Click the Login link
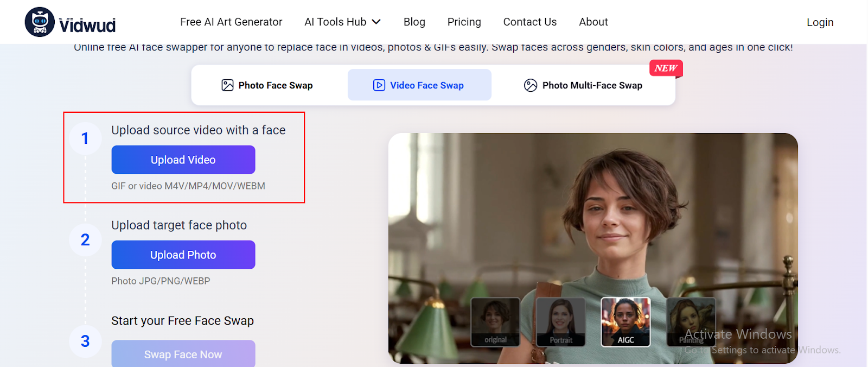Viewport: 868px width, 367px height. point(820,22)
